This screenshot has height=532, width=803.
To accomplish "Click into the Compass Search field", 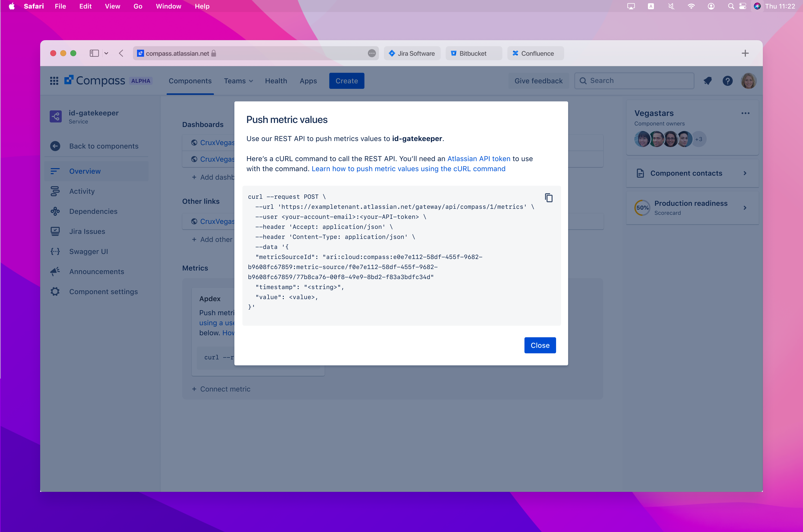I will coord(634,81).
